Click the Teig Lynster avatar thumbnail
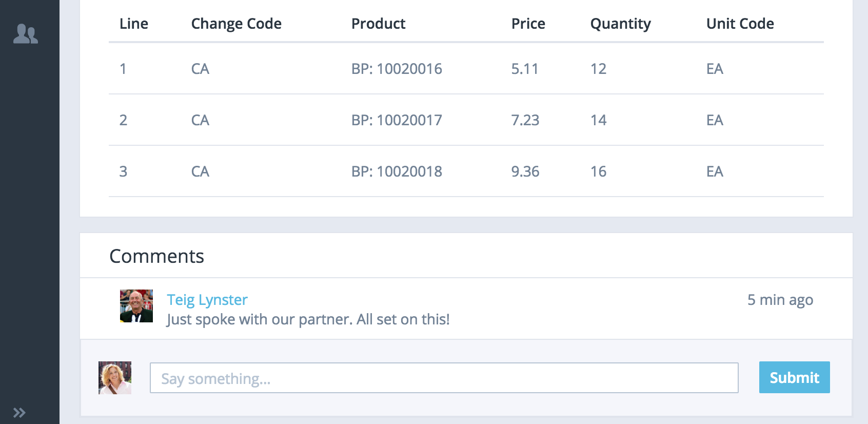This screenshot has height=424, width=868. coord(136,305)
